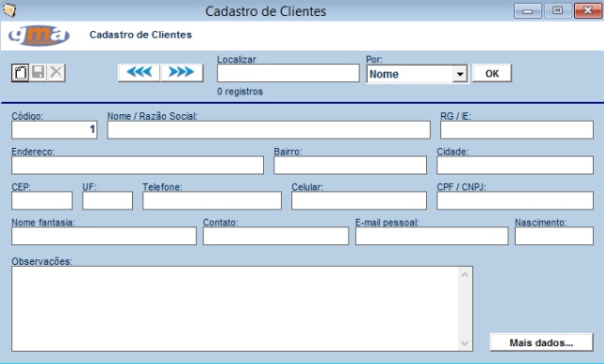Click the New record icon
Image resolution: width=604 pixels, height=364 pixels.
(20, 72)
